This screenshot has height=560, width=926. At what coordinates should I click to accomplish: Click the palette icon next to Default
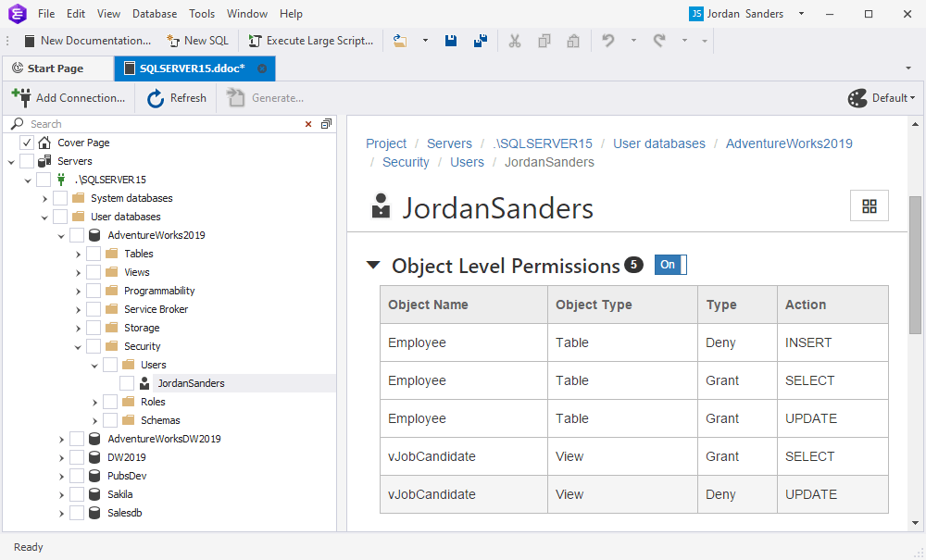pos(857,97)
